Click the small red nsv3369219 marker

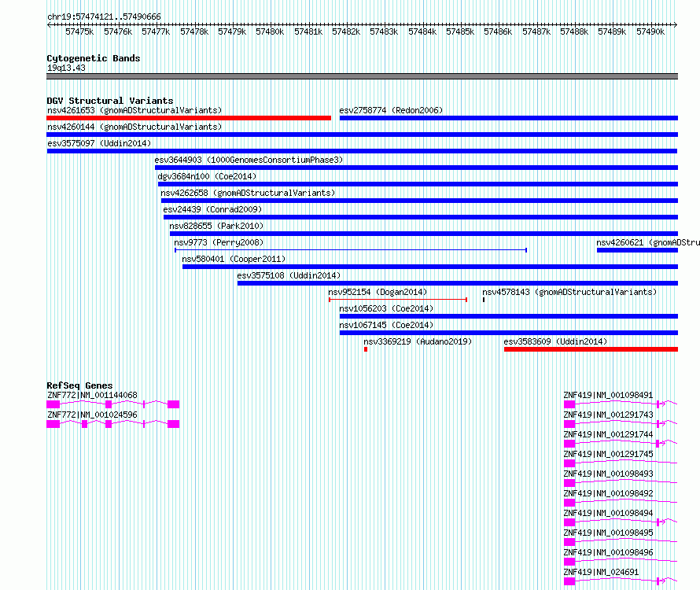(x=366, y=349)
